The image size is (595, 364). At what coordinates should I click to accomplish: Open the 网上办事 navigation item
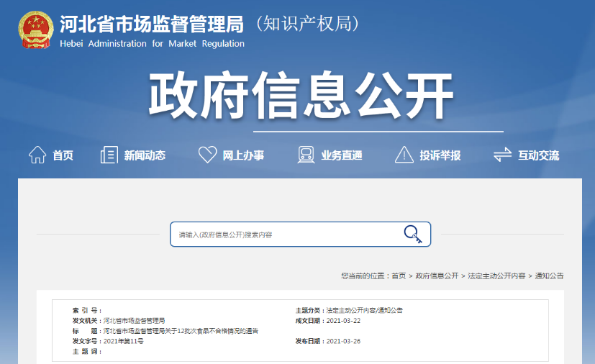pyautogui.click(x=243, y=155)
